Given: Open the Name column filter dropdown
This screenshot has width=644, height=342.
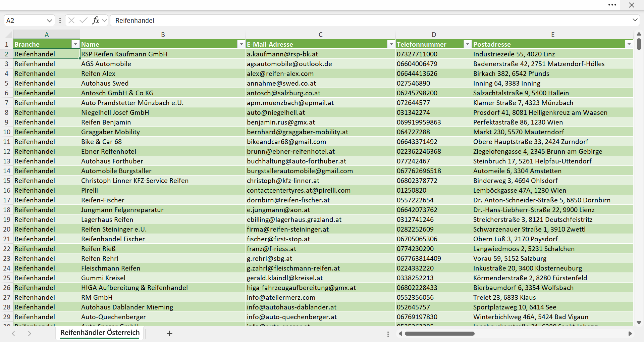Looking at the screenshot, I should point(241,44).
